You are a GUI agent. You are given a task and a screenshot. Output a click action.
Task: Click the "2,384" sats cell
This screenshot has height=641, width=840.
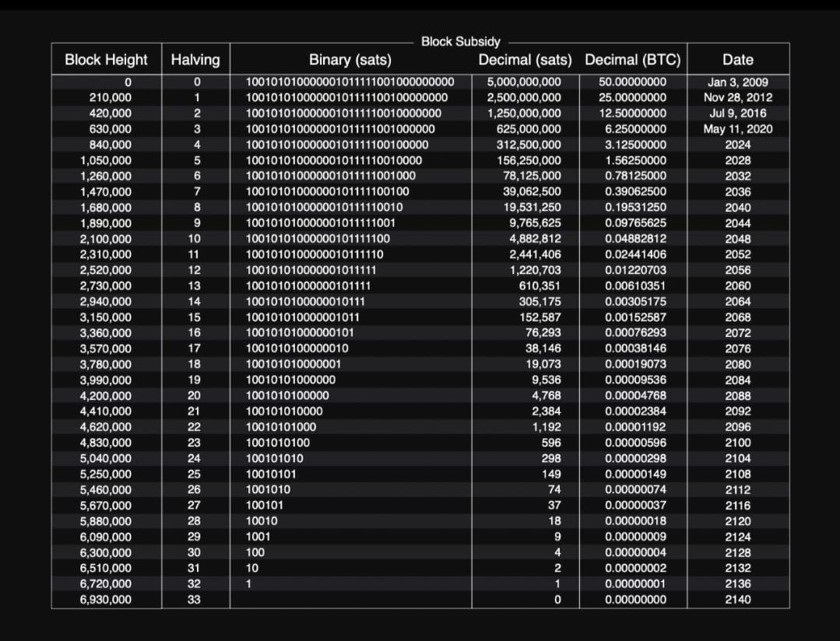[547, 412]
